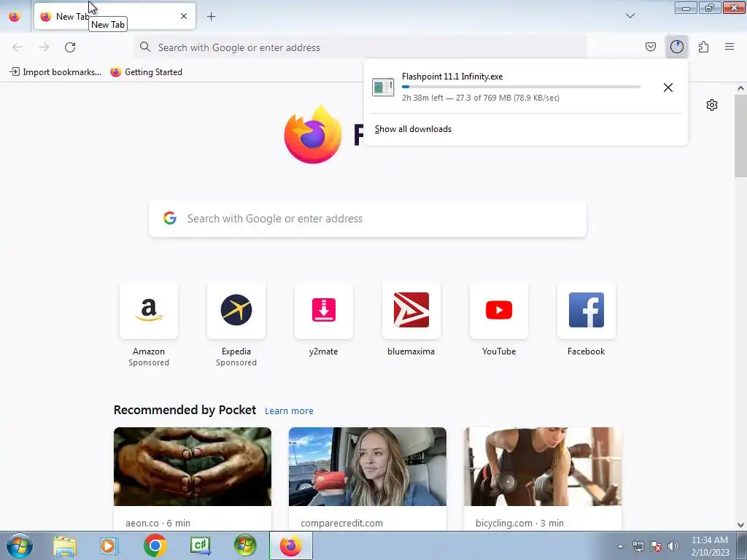Image resolution: width=747 pixels, height=560 pixels.
Task: Open the Getting Started bookmark
Action: pyautogui.click(x=146, y=72)
